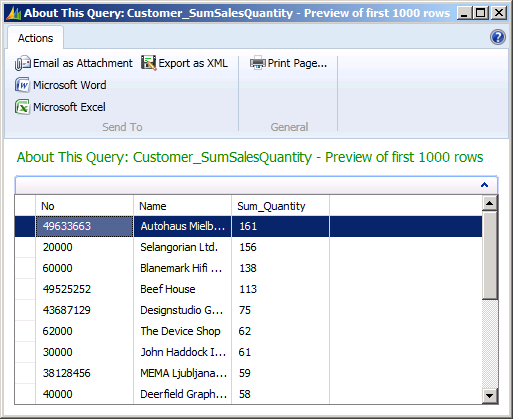Image resolution: width=513 pixels, height=419 pixels.
Task: Select the Actions ribbon tab
Action: click(x=35, y=38)
